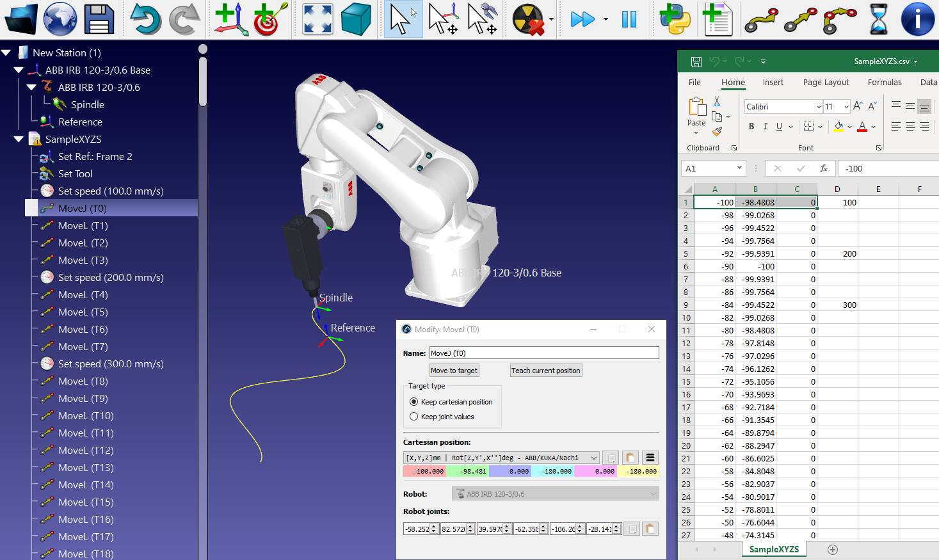The image size is (939, 560).
Task: Click the Add Python program icon
Action: point(675,19)
